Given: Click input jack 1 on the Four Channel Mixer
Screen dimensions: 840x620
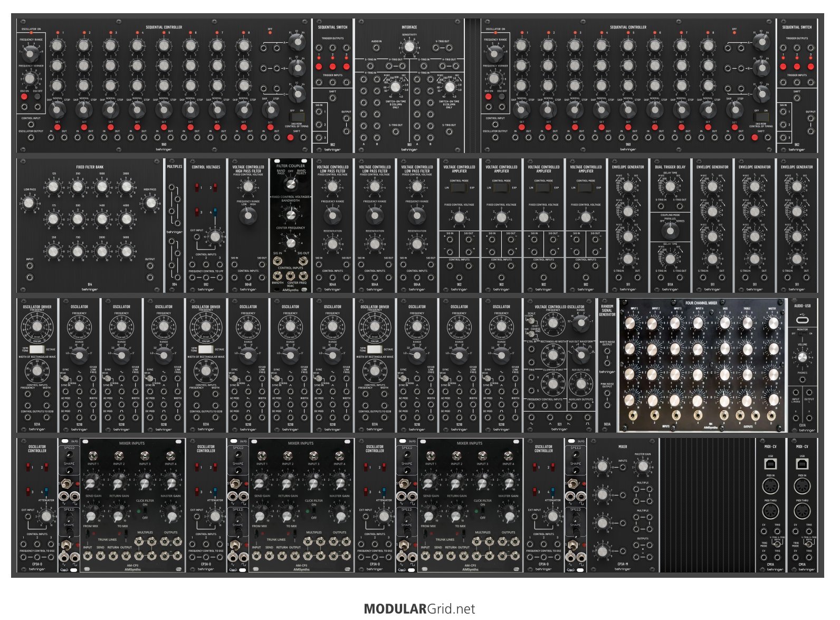Looking at the screenshot, I should coord(634,416).
